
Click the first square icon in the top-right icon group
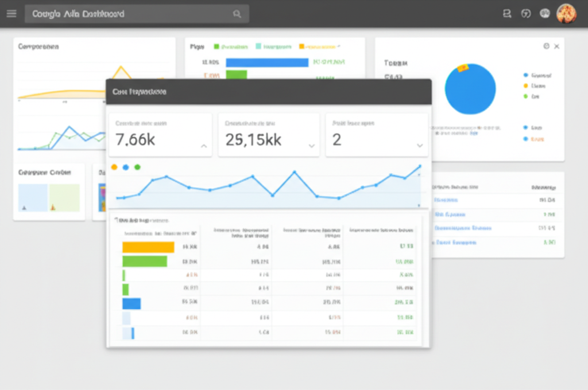click(506, 14)
